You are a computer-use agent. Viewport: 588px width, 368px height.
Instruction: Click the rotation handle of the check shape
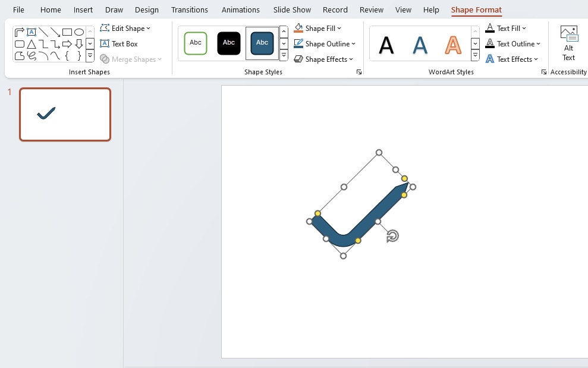pyautogui.click(x=392, y=236)
